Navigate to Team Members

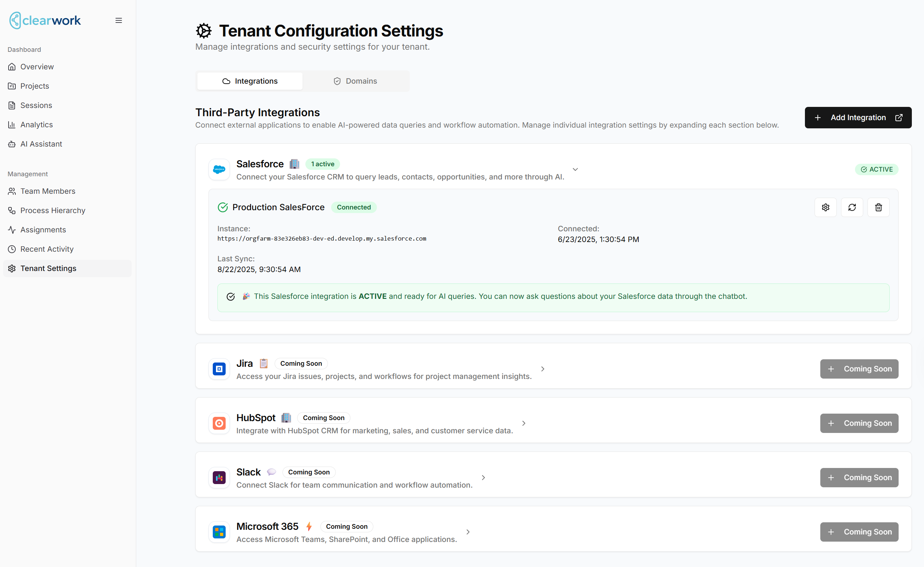pyautogui.click(x=67, y=191)
